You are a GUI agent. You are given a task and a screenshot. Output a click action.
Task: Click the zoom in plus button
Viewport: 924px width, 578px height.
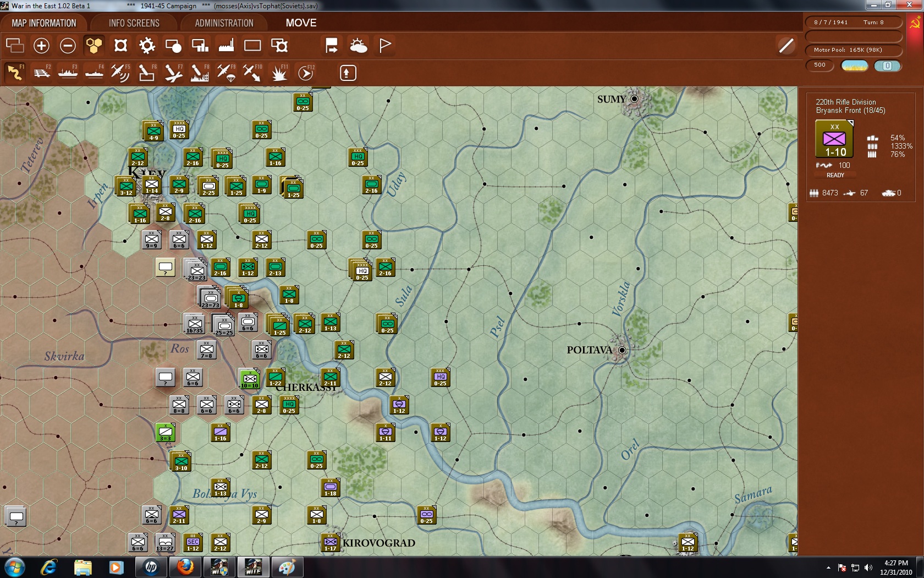pos(41,46)
